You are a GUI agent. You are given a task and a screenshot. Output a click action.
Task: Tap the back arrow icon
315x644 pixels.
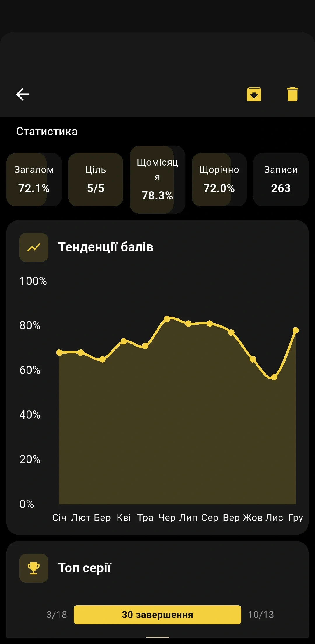[22, 94]
